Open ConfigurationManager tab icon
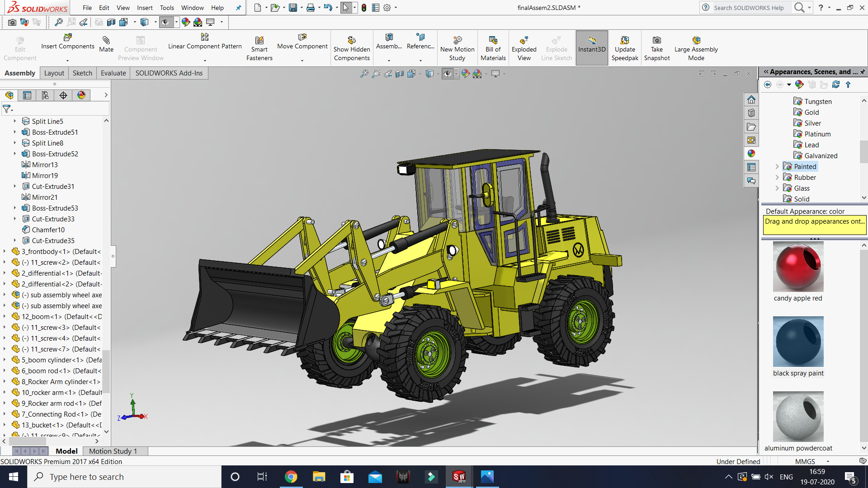This screenshot has height=488, width=868. [x=45, y=95]
